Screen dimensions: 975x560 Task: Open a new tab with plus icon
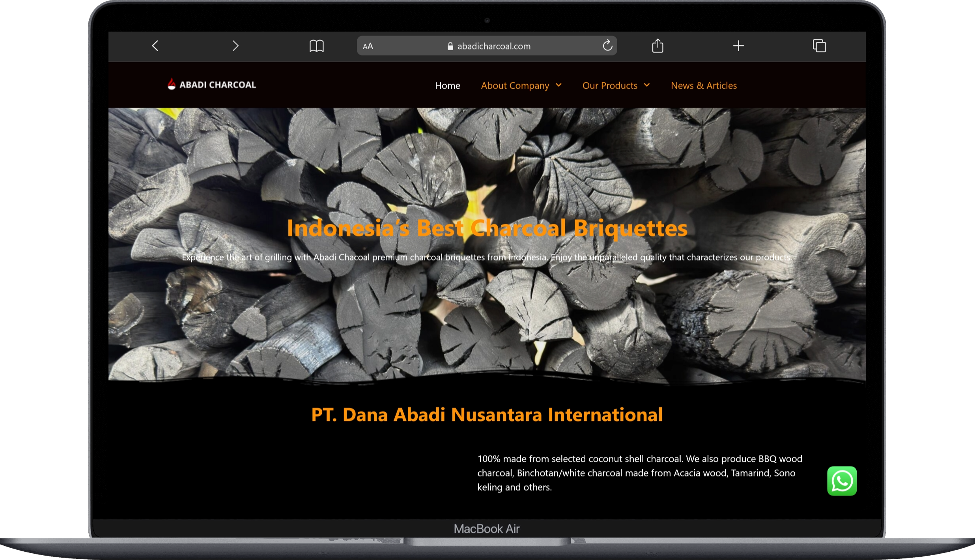(738, 46)
